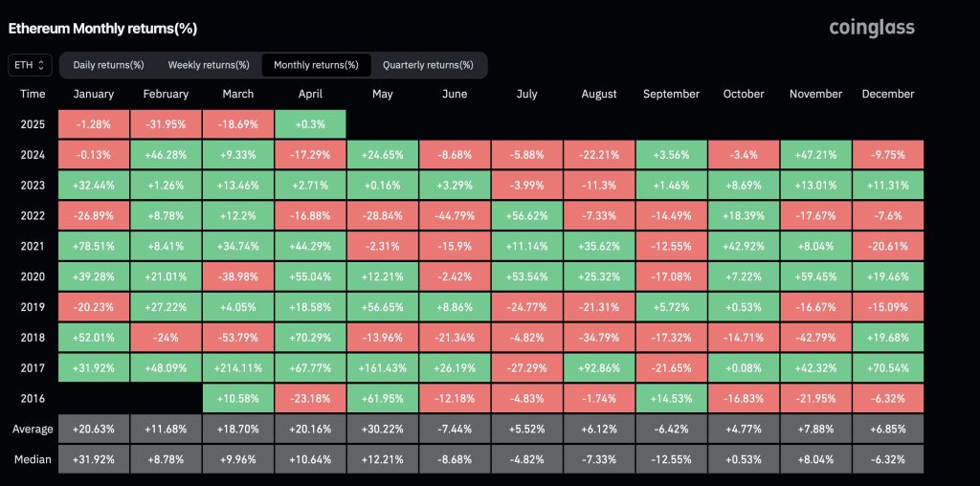Open the ETH coin selector dropdown
The width and height of the screenshot is (980, 486).
28,65
